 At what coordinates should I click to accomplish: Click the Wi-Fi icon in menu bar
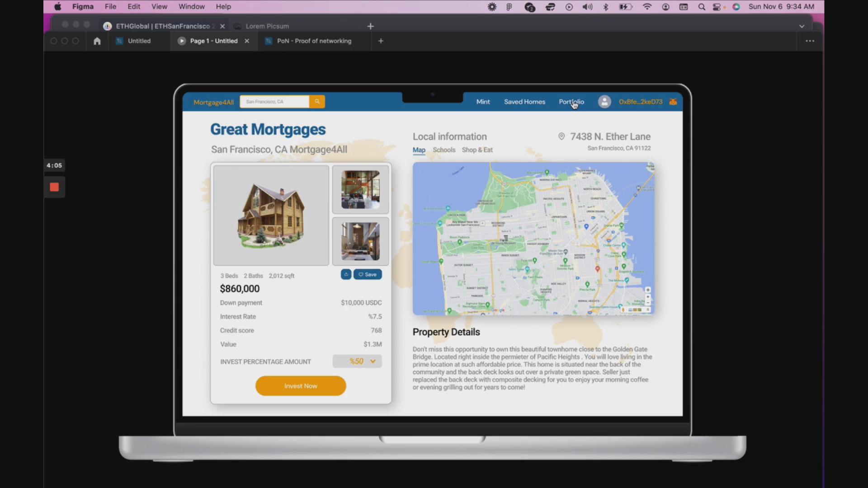(647, 7)
